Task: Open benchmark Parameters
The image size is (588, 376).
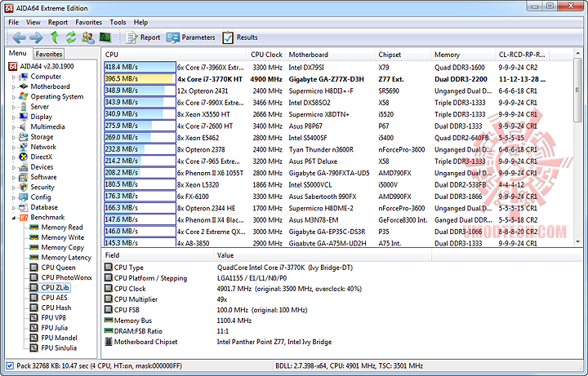Action: (191, 38)
